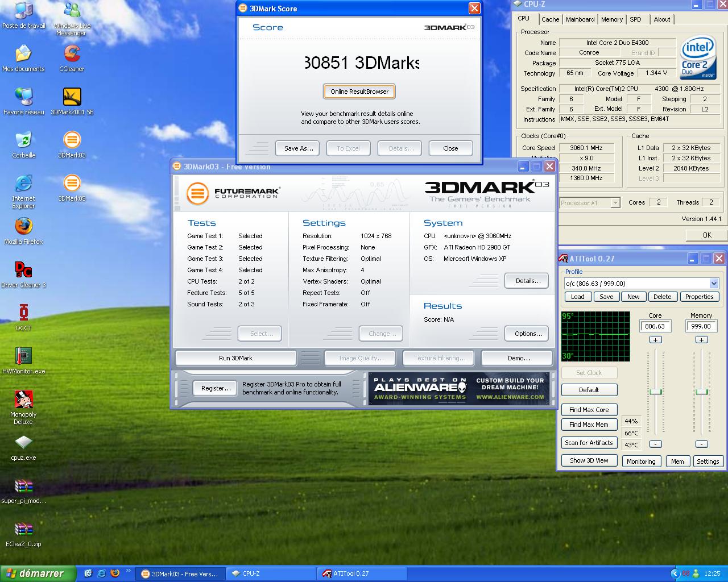728x582 pixels.
Task: Open the démarrer Start menu
Action: pos(38,573)
